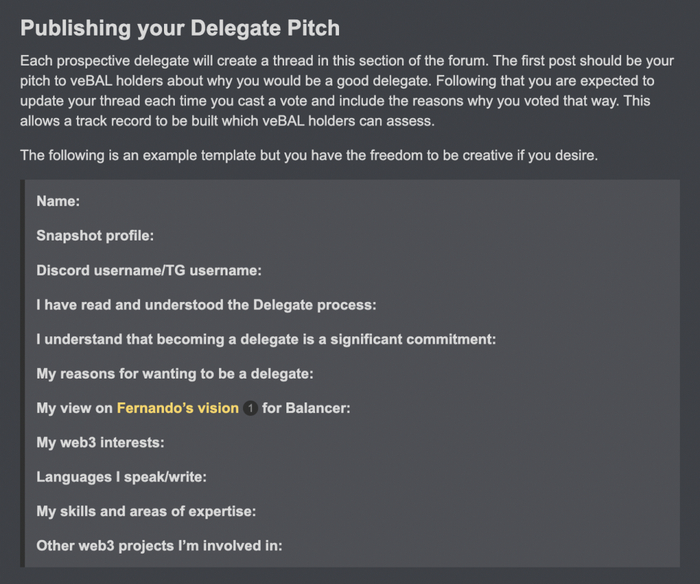
Task: Click the My view on text
Action: point(74,408)
